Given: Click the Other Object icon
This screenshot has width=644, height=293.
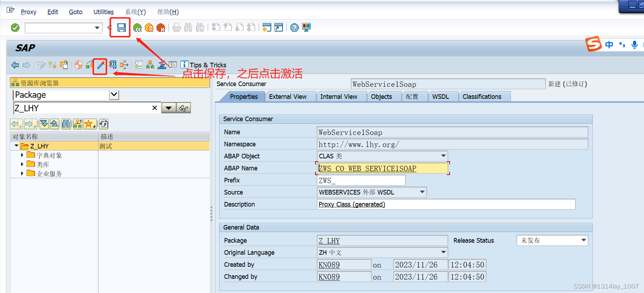Looking at the screenshot, I should pyautogui.click(x=64, y=65).
